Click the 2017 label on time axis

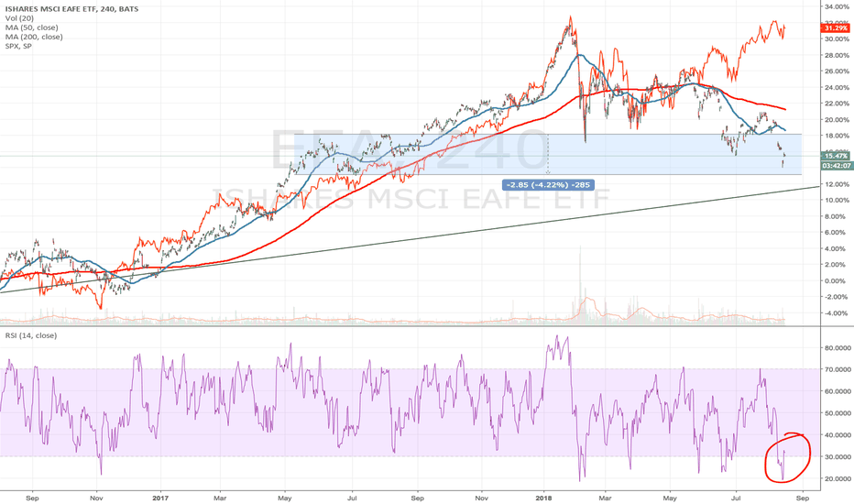(160, 498)
